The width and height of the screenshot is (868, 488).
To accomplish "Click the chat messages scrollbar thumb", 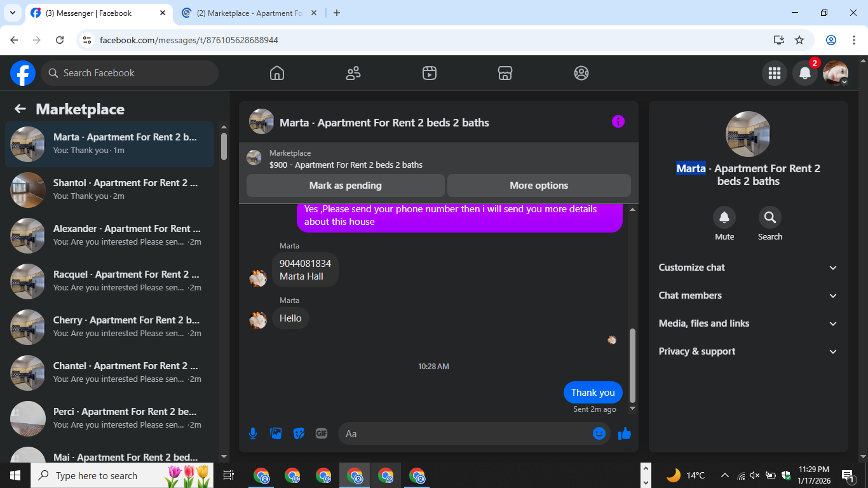I will (x=632, y=365).
